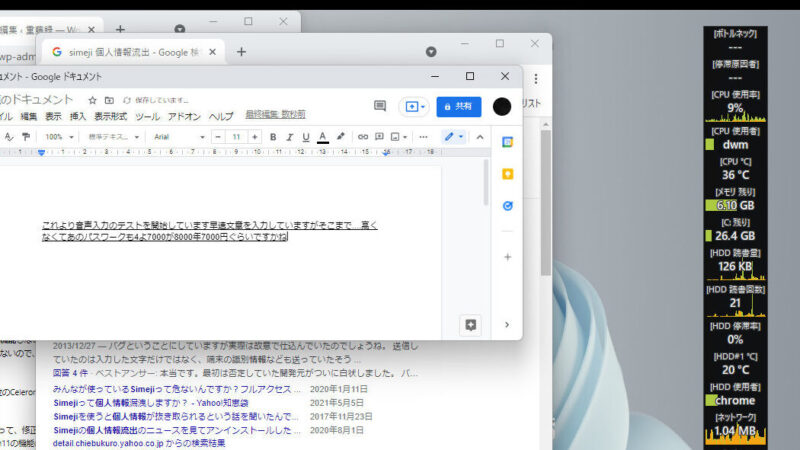This screenshot has width=800, height=450.
Task: Run spelling and grammar check in Docs toolbar
Action: [x=9, y=137]
